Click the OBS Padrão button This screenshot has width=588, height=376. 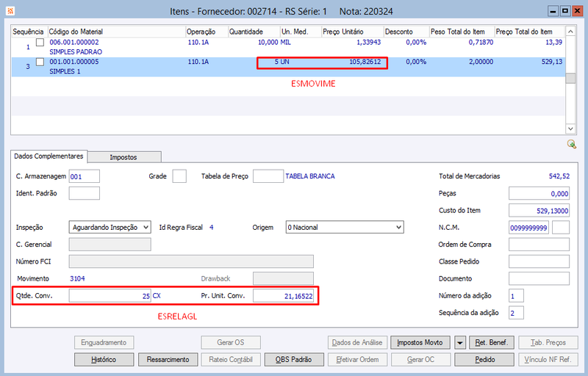[x=293, y=360]
